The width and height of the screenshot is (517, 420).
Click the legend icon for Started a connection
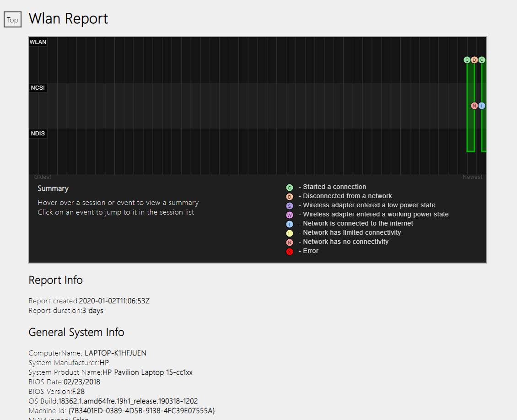(289, 188)
